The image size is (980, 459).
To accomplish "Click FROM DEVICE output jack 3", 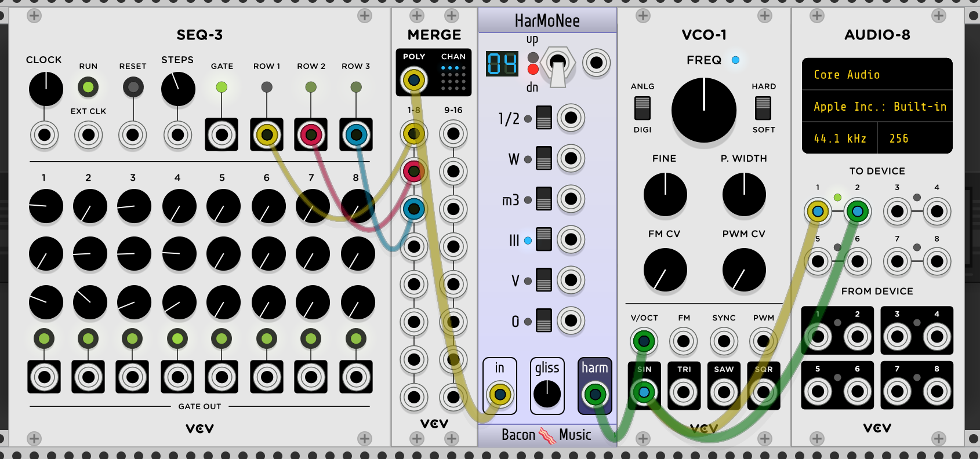I will (897, 337).
